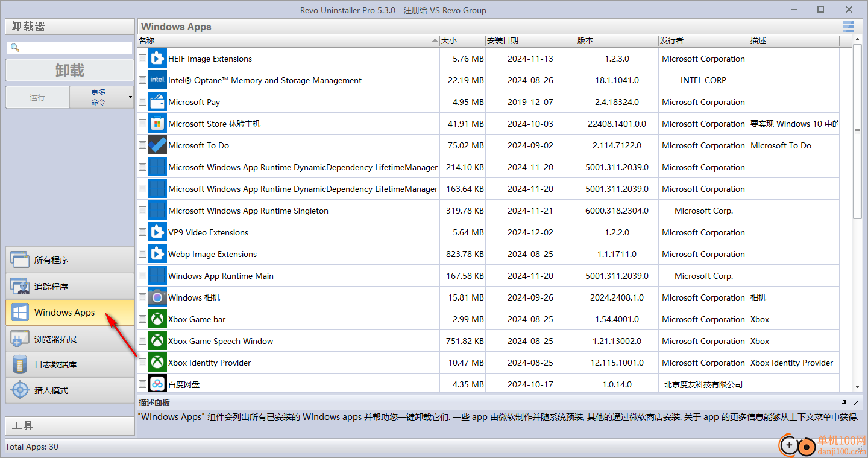Click into the app search field
Viewport: 868px width, 458px height.
tap(78, 48)
